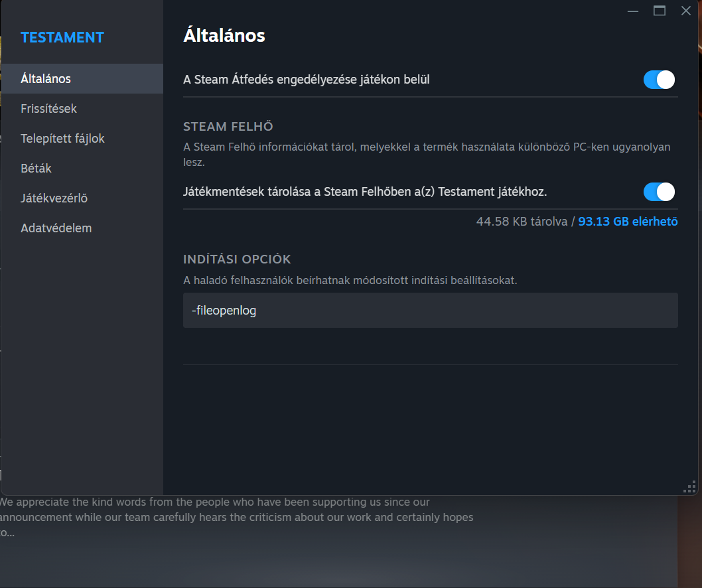Click the INDÍTÁSI OPCIÓK section heading
Screen dimensions: 702x588
click(x=237, y=259)
